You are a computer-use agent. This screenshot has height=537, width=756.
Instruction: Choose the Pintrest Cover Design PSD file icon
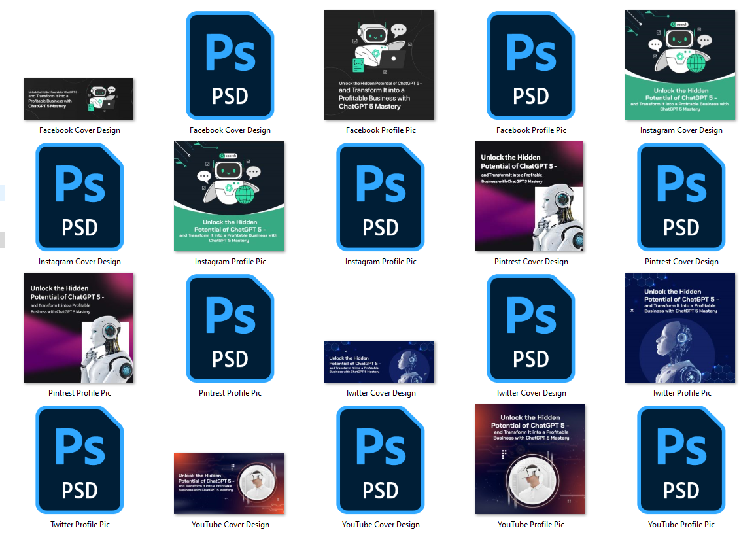681,197
